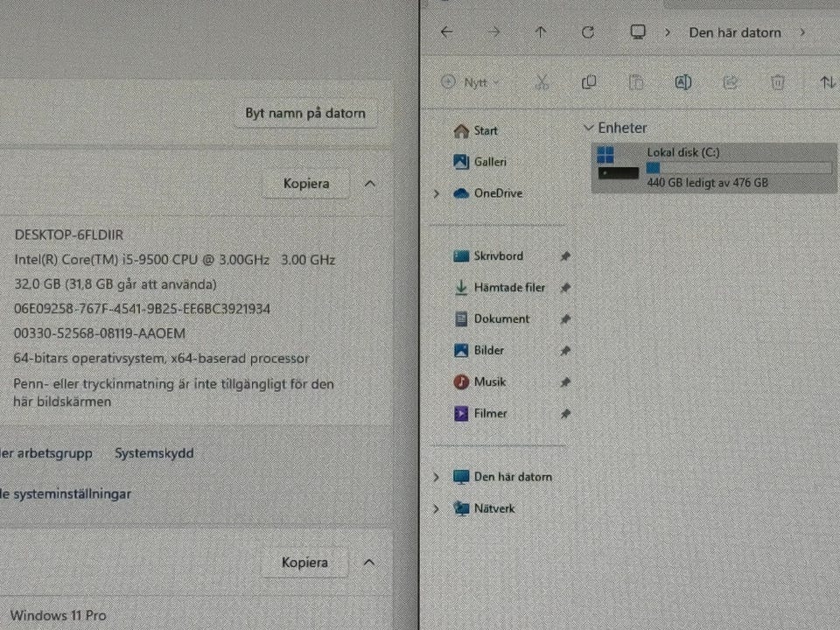Viewport: 840px width, 630px height.
Task: Click the Cut scissors icon
Action: point(542,82)
